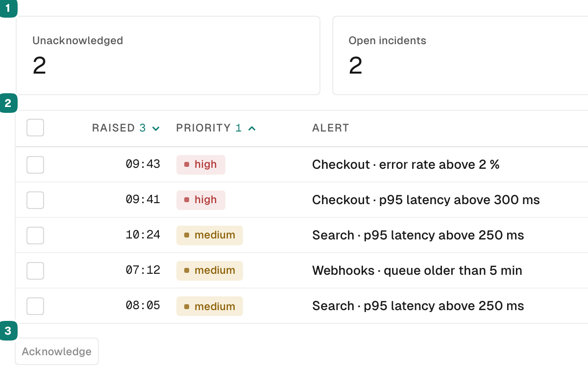The height and width of the screenshot is (368, 588).
Task: Click the medium badge in the 10:24 row
Action: click(x=210, y=236)
